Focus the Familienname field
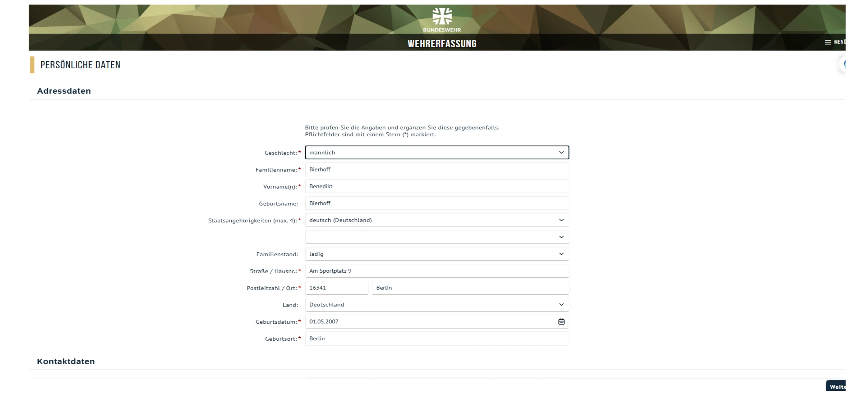868x405 pixels. point(437,169)
